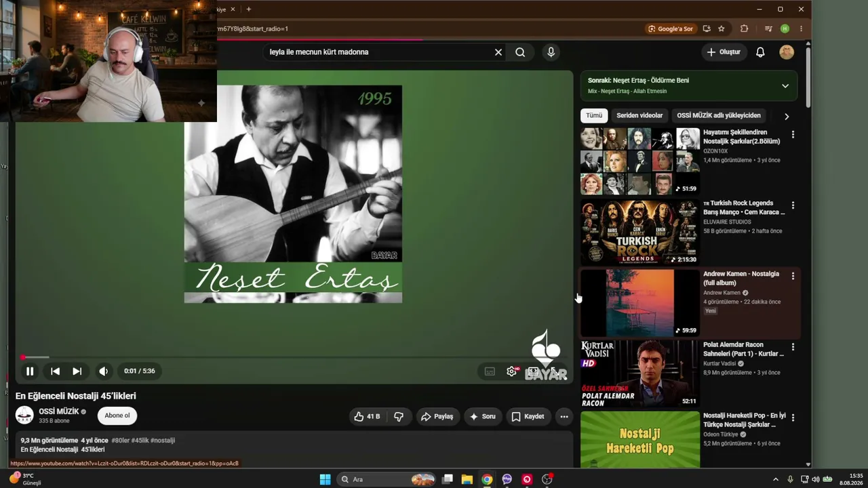Dislike the video with thumbs down
Image resolution: width=868 pixels, height=488 pixels.
[x=399, y=417]
